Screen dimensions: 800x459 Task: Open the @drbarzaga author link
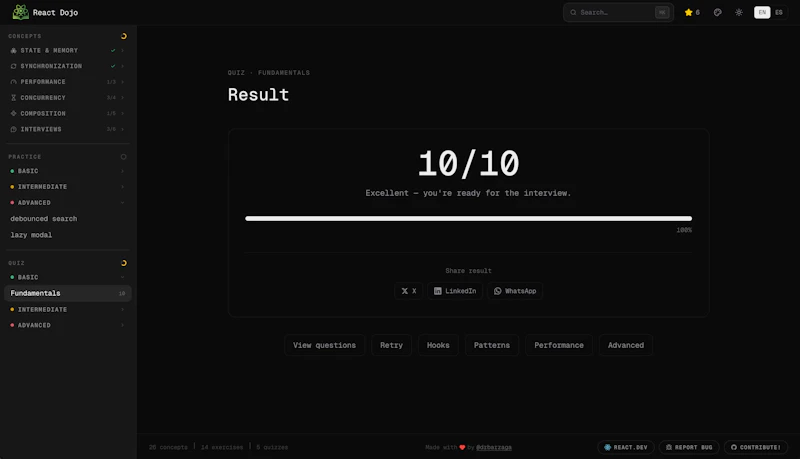(494, 447)
